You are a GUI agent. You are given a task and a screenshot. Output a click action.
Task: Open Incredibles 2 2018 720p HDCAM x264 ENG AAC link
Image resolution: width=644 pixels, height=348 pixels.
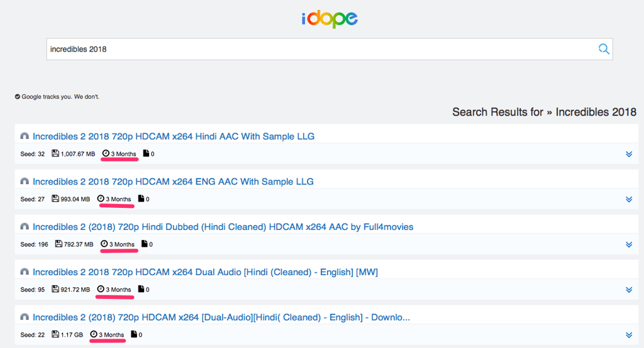pyautogui.click(x=173, y=182)
